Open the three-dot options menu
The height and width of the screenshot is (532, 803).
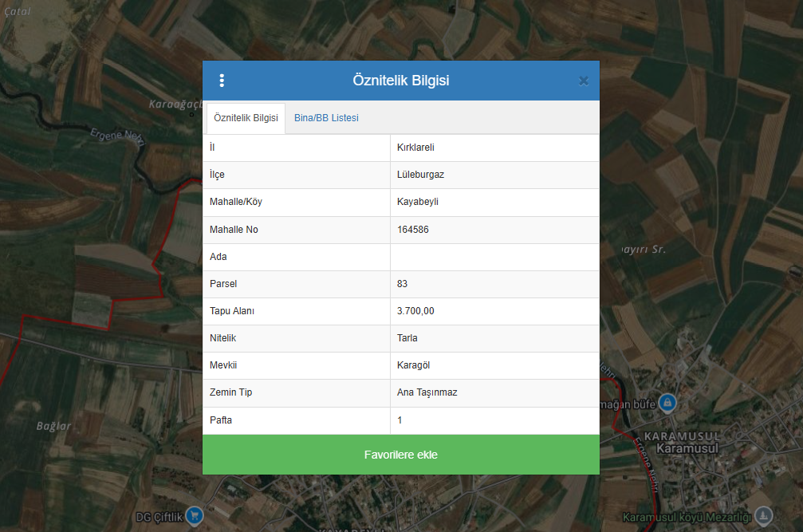tap(222, 81)
